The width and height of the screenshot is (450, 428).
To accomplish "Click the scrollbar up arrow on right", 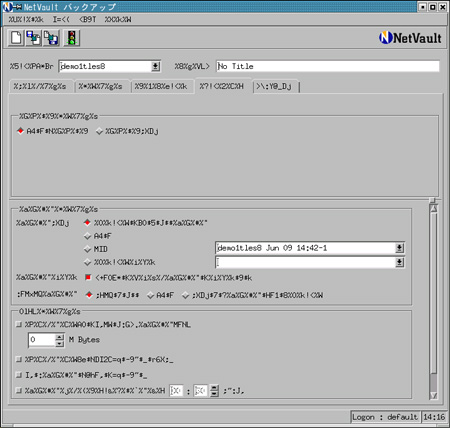I will pos(433,209).
